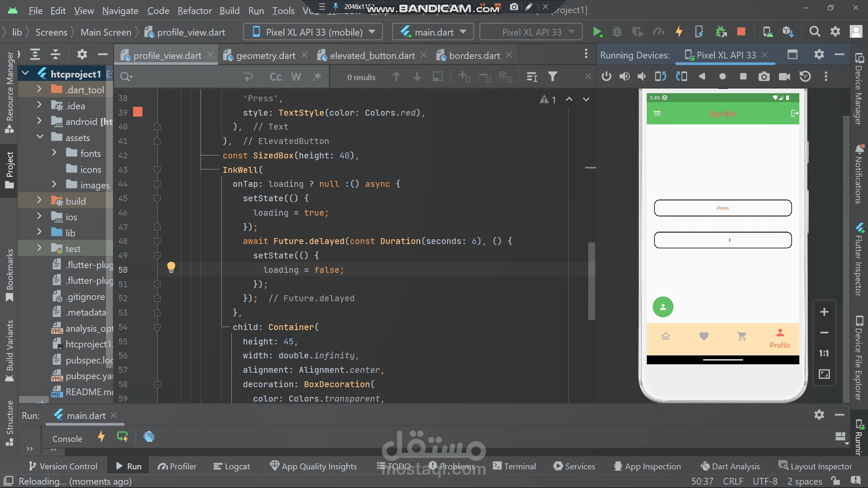This screenshot has height=488, width=868.
Task: Toggle Project tool window on left
Action: [x=9, y=170]
